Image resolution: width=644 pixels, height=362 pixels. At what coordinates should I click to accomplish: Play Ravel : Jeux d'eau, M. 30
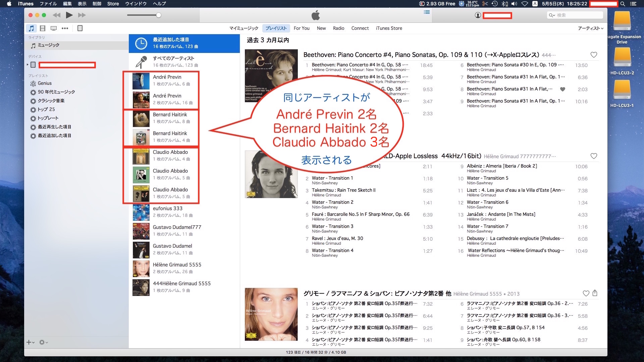point(369,241)
